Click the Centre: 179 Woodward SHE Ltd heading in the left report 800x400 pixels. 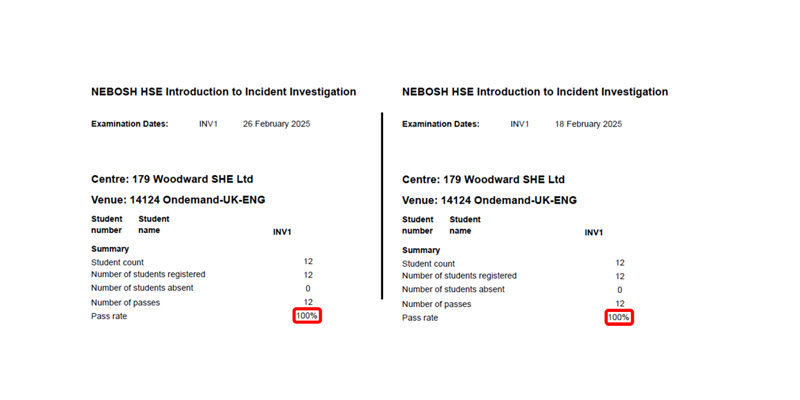click(x=171, y=180)
